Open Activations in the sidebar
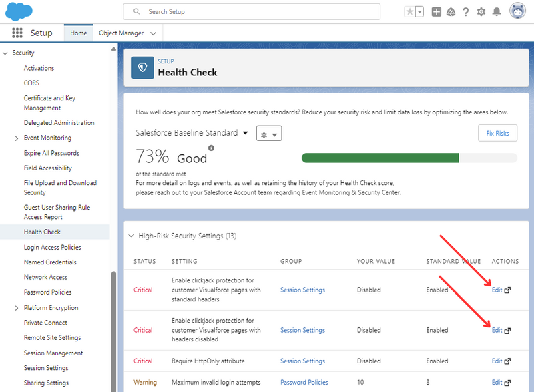This screenshot has height=392, width=534. pos(39,68)
